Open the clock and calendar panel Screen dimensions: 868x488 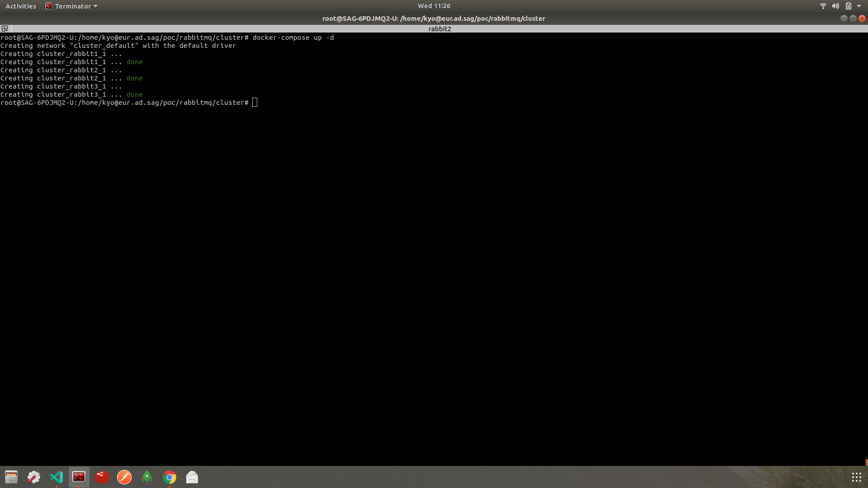[x=434, y=6]
